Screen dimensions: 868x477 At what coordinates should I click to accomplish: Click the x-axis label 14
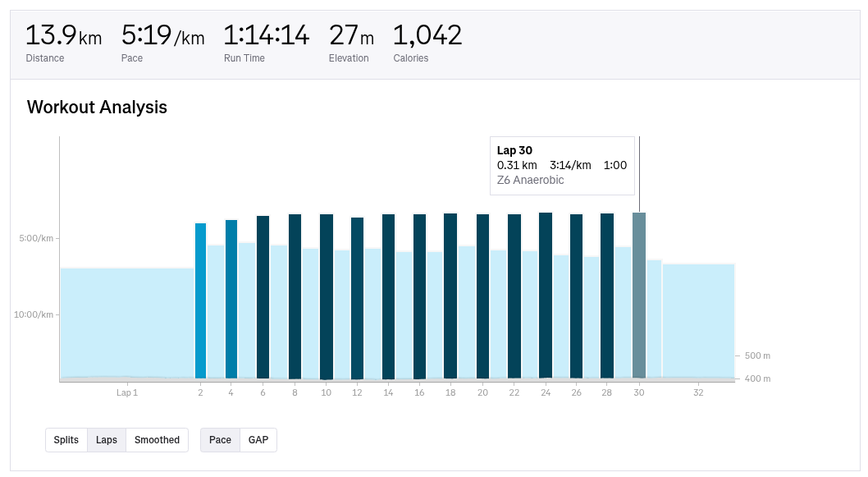(x=388, y=392)
